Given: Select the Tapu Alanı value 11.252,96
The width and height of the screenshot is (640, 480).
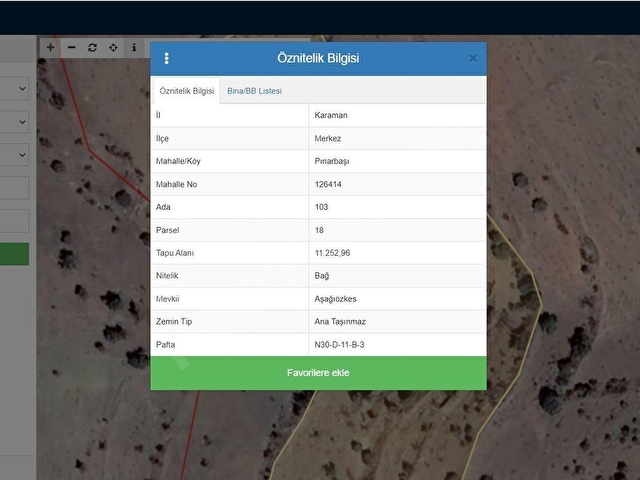Looking at the screenshot, I should 398,253.
